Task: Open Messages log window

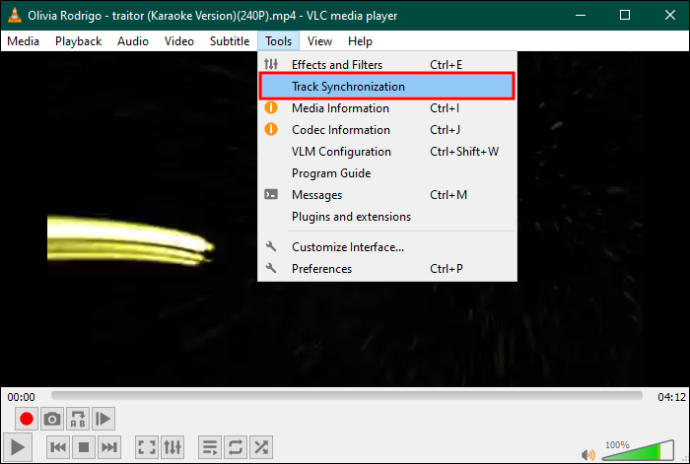Action: 387,195
